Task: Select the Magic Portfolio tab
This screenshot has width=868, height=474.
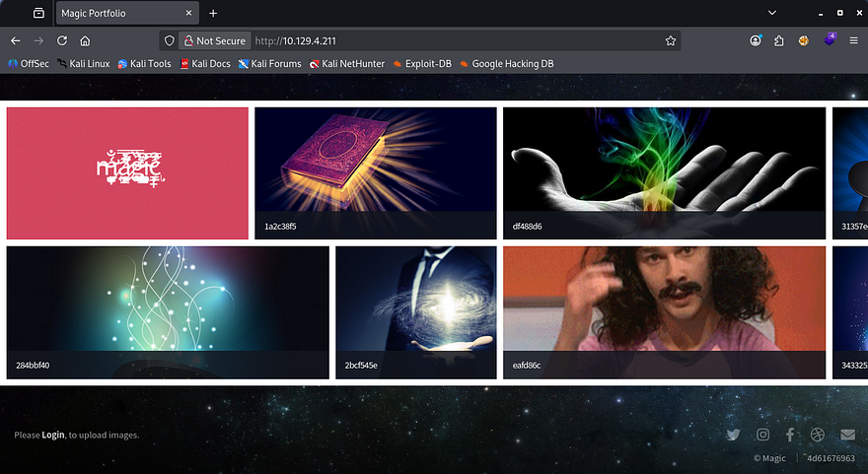Action: (118, 13)
